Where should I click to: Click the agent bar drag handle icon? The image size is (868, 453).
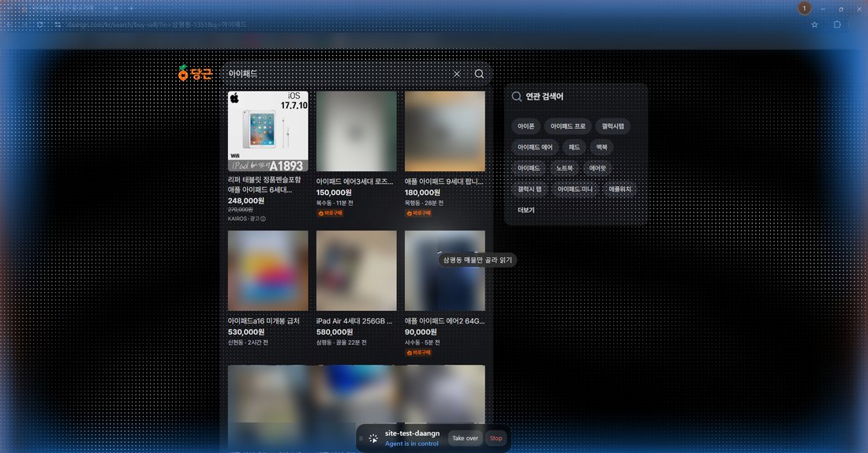[x=361, y=438]
